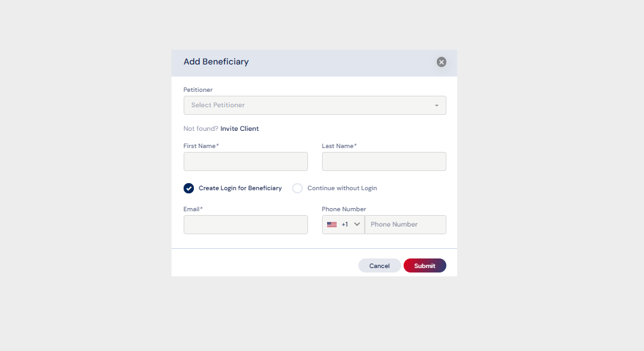Focus the First Name input field
Viewport: 644px width, 351px height.
coord(245,161)
